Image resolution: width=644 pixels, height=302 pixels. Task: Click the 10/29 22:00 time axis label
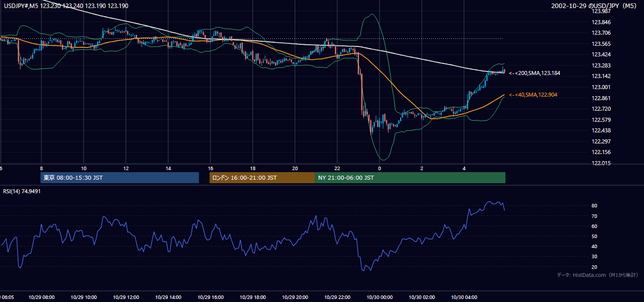point(338,297)
